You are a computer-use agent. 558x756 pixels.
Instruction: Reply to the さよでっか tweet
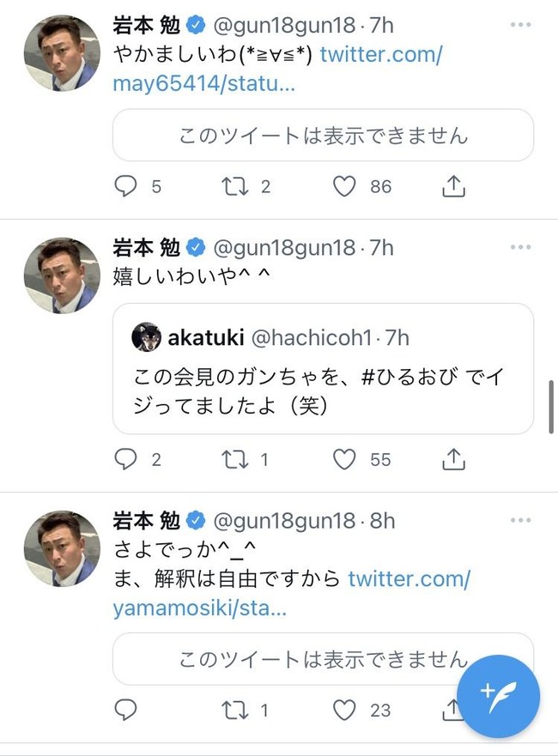tap(126, 710)
